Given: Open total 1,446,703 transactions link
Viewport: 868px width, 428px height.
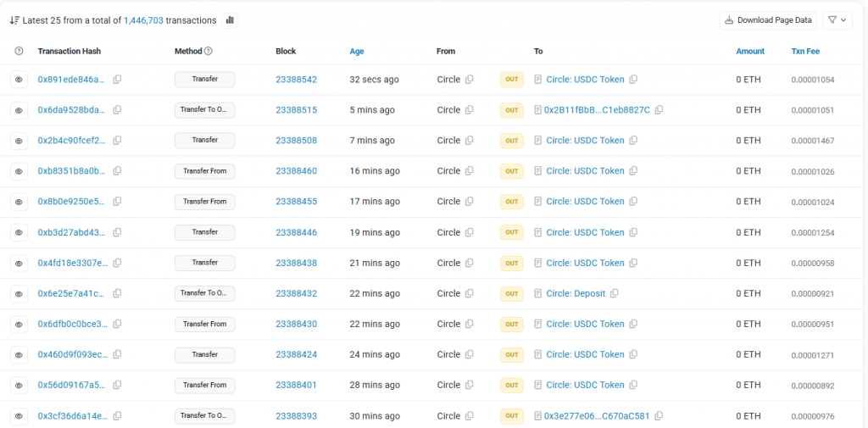Looking at the screenshot, I should tap(143, 20).
